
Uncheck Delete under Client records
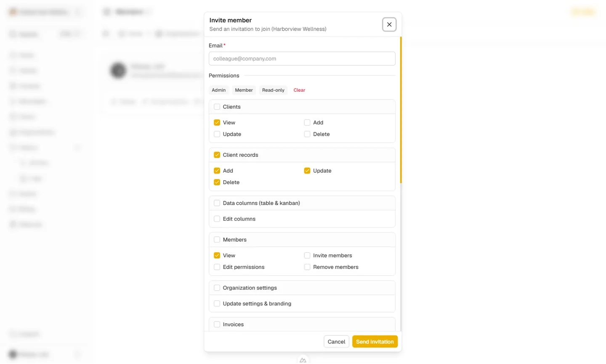[217, 182]
